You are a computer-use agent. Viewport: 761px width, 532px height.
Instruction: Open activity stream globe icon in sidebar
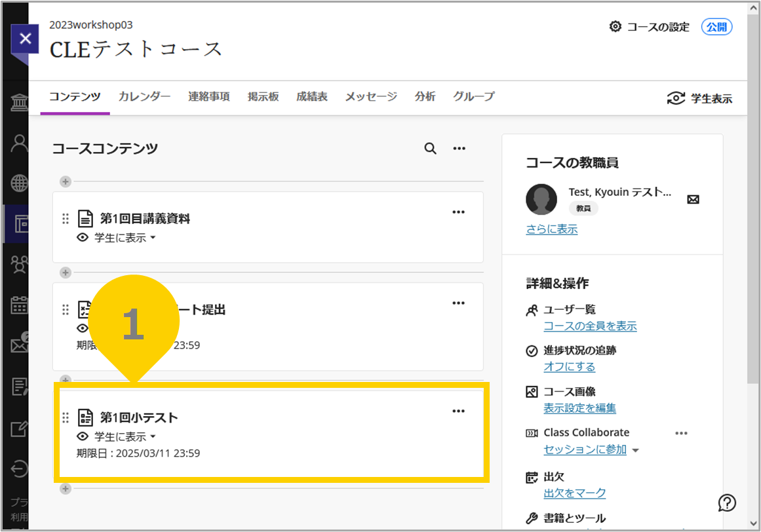pos(20,183)
